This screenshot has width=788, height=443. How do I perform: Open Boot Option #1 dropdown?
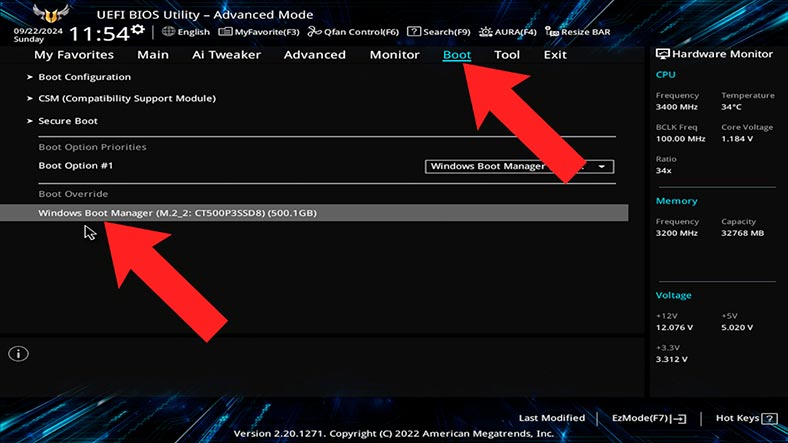519,166
